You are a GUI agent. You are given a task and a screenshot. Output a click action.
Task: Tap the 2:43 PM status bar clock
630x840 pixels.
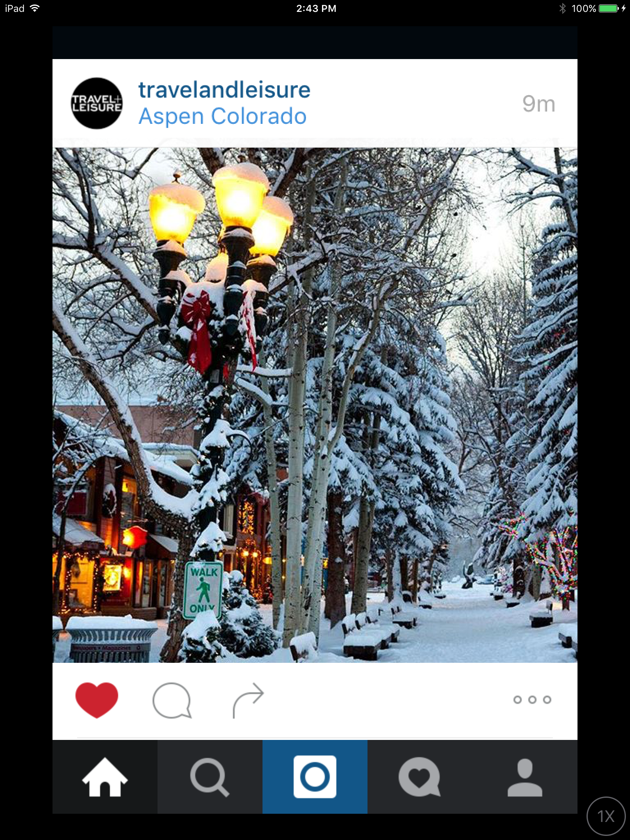[316, 9]
